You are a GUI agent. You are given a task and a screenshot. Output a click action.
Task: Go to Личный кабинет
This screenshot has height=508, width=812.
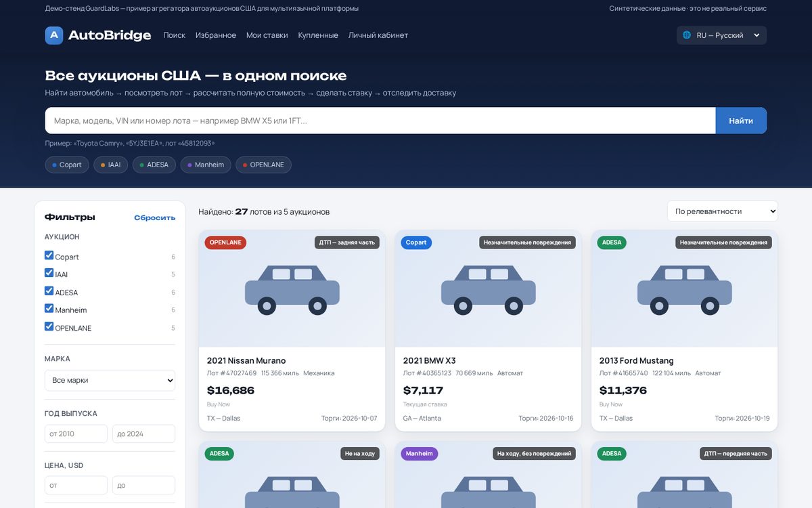378,35
